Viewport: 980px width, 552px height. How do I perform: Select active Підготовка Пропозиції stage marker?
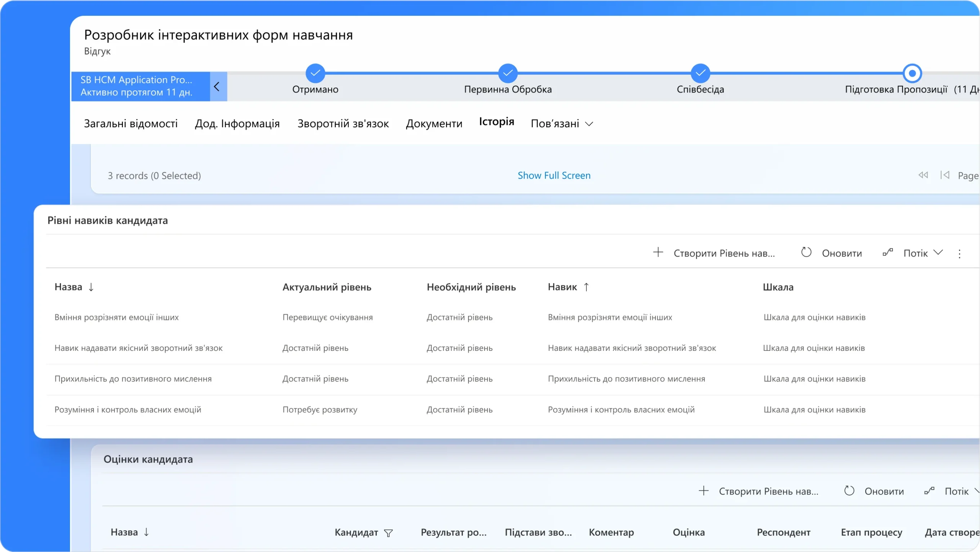[912, 73]
